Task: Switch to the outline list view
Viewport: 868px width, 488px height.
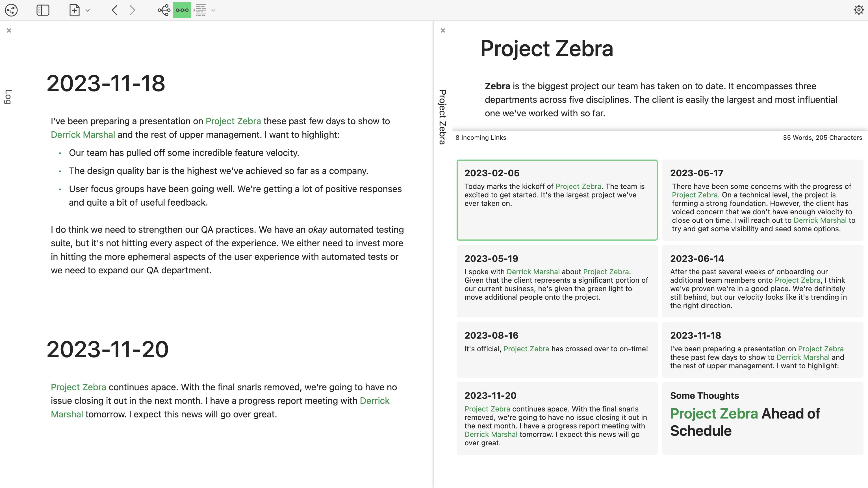Action: tap(201, 10)
